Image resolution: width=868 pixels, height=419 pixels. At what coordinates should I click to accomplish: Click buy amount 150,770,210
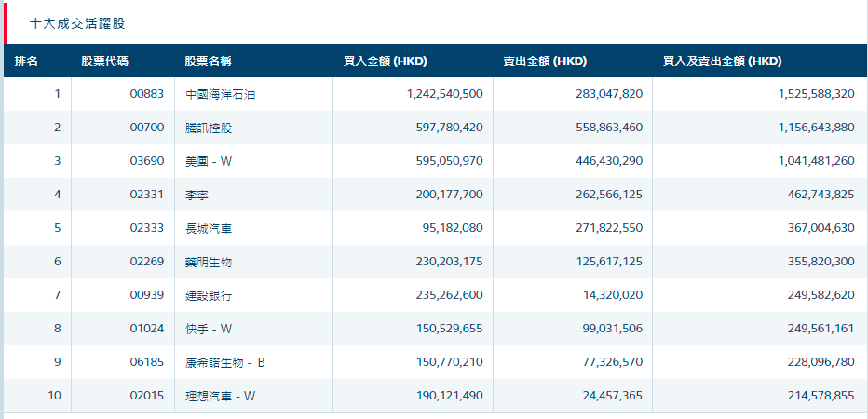click(450, 362)
